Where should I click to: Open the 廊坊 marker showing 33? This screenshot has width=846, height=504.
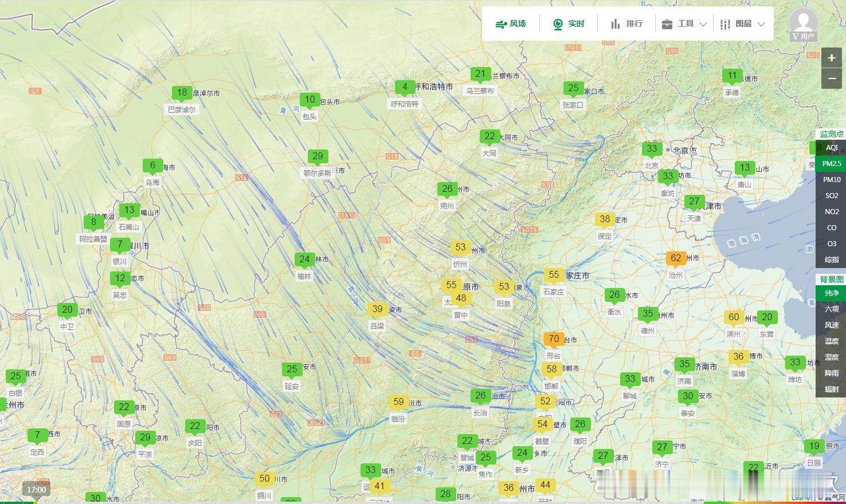click(x=668, y=177)
